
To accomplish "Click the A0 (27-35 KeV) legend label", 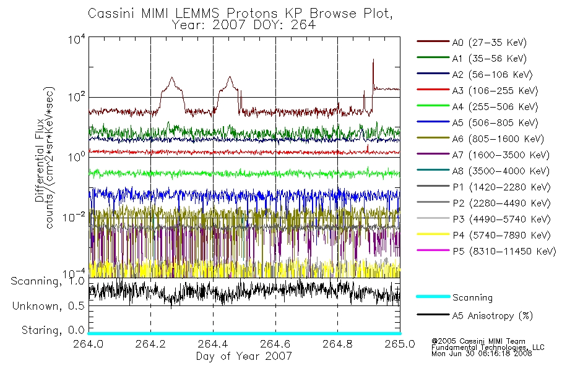I will coord(489,42).
